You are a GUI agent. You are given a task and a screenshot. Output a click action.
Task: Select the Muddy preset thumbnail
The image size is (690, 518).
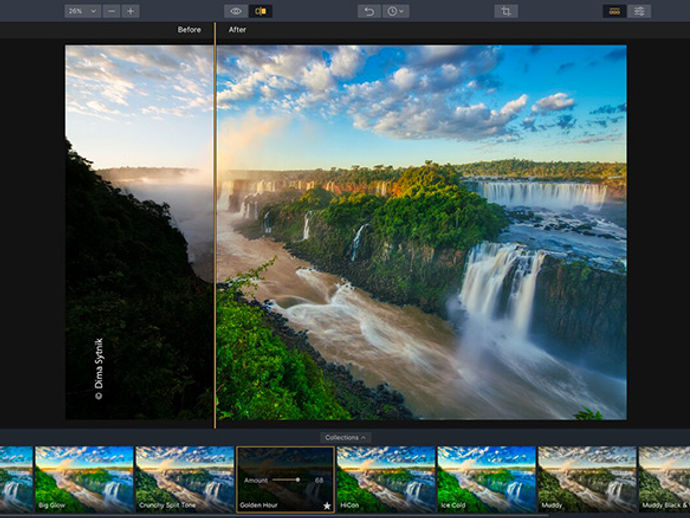click(587, 479)
